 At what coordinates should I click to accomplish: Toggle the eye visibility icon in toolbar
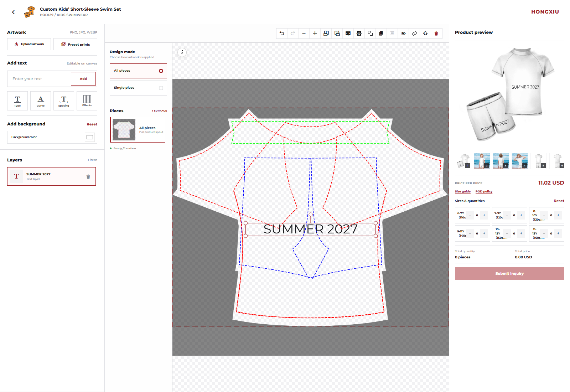403,33
